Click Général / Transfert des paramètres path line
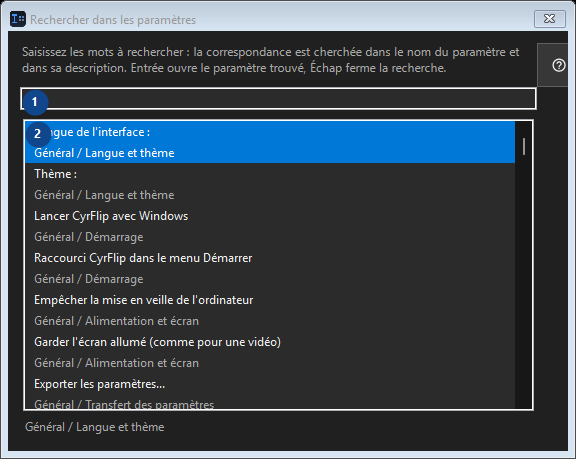This screenshot has width=576, height=459. pos(124,404)
